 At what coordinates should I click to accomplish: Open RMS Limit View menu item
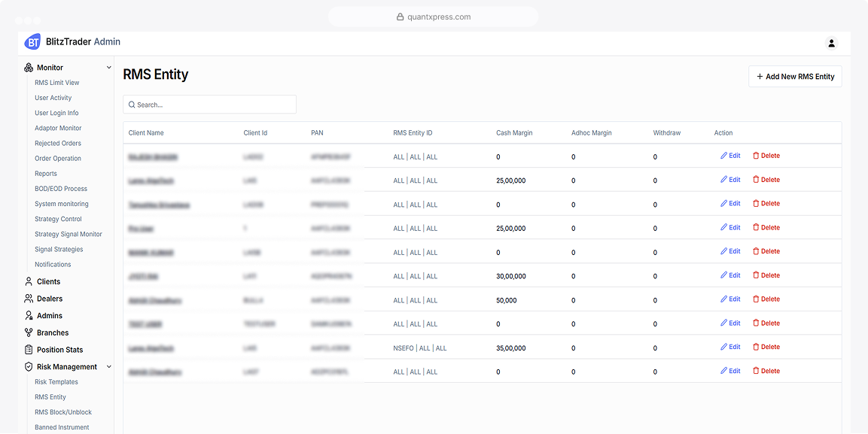(x=57, y=83)
